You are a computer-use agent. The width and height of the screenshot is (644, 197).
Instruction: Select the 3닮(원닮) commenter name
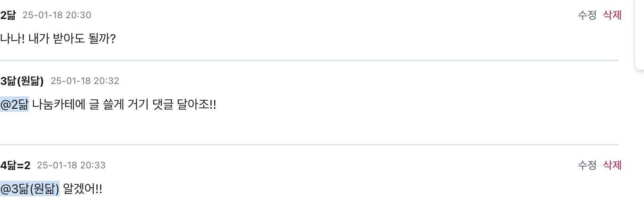pyautogui.click(x=22, y=81)
